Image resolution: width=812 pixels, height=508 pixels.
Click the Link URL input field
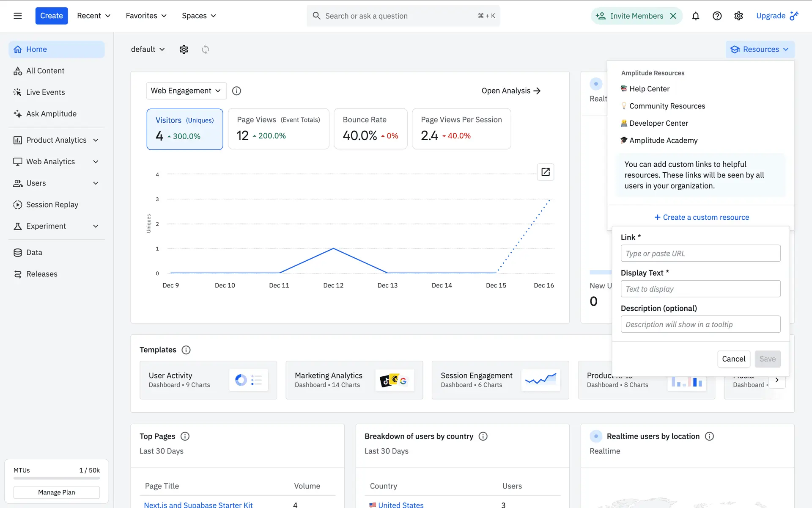700,253
